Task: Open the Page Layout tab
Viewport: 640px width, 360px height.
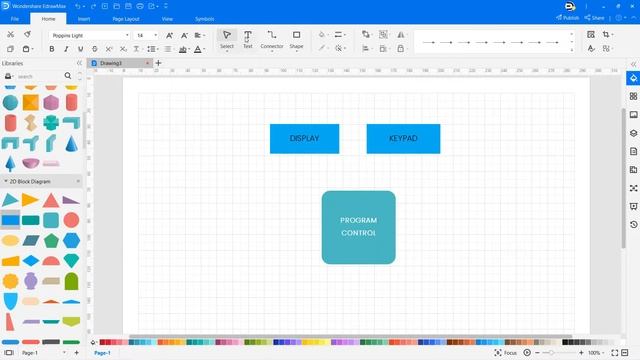Action: (126, 19)
